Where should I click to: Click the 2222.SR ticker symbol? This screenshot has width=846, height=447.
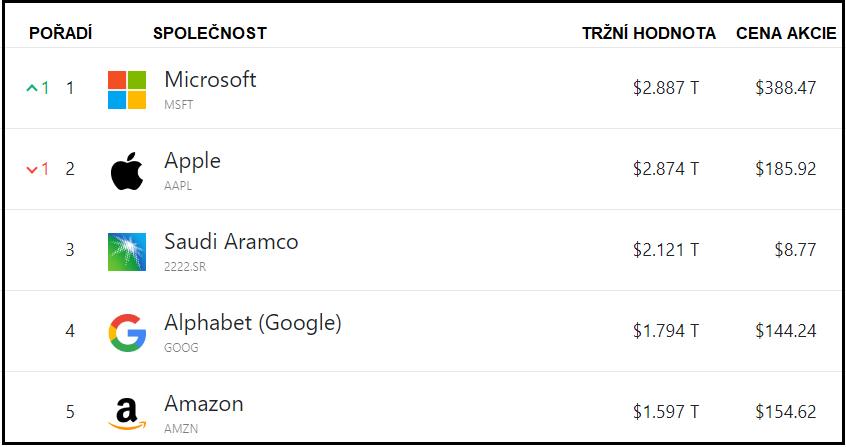[x=185, y=267]
